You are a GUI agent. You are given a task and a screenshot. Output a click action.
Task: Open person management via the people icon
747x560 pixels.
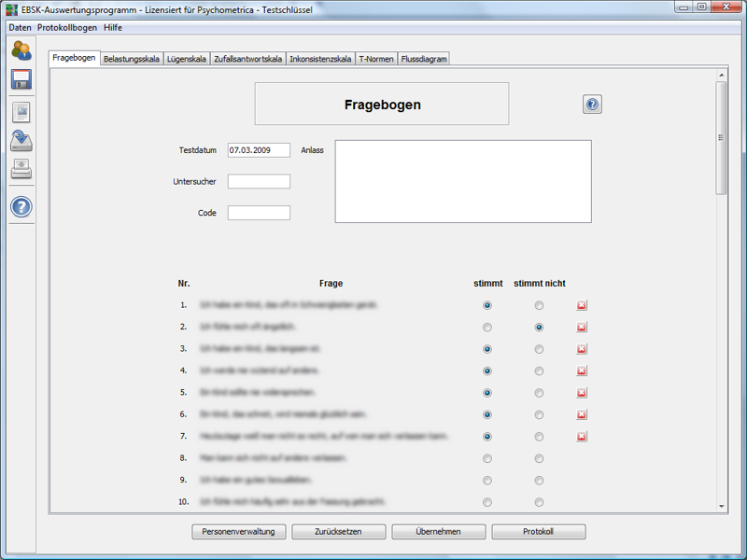21,51
